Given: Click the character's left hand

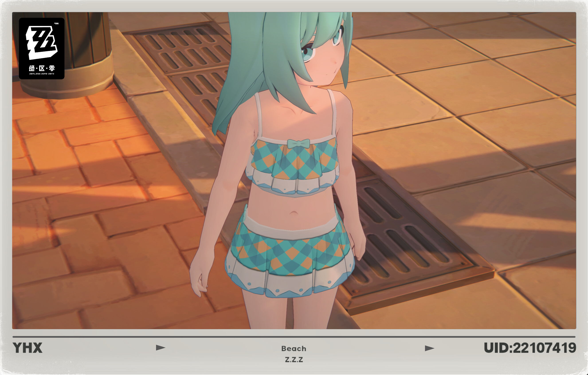Looking at the screenshot, I should pyautogui.click(x=199, y=281).
